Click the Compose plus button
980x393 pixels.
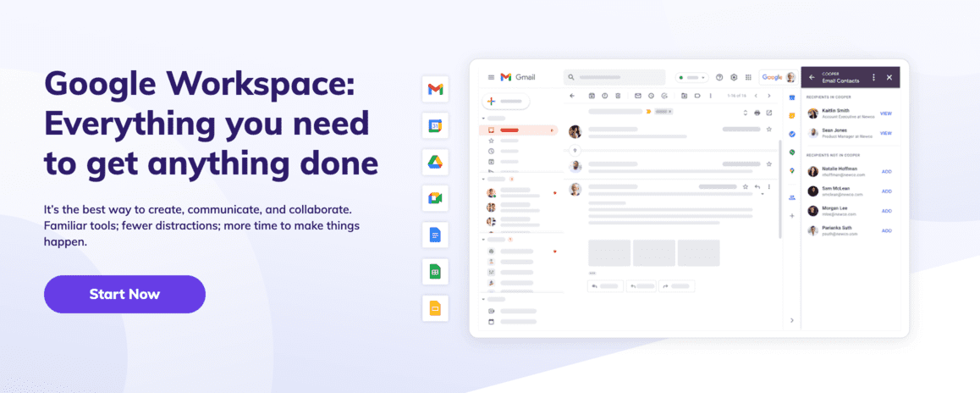[x=505, y=102]
